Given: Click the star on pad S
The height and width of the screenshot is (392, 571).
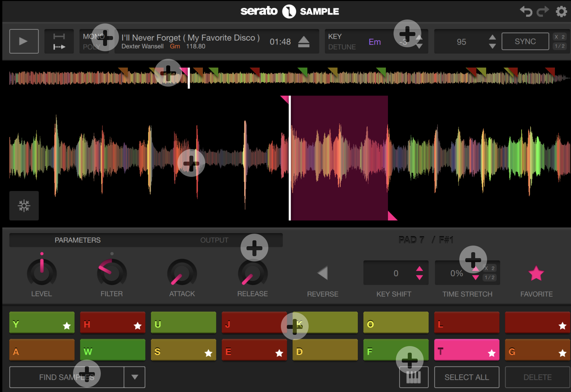Looking at the screenshot, I should 208,353.
